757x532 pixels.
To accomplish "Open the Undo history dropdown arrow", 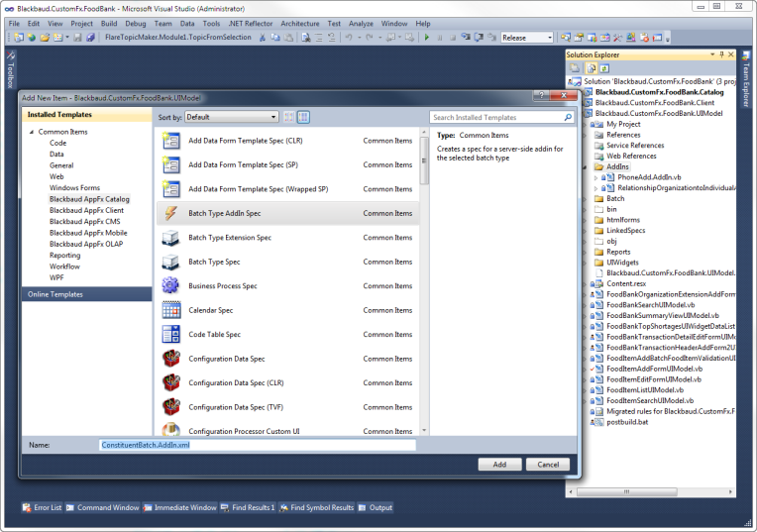I will (360, 38).
